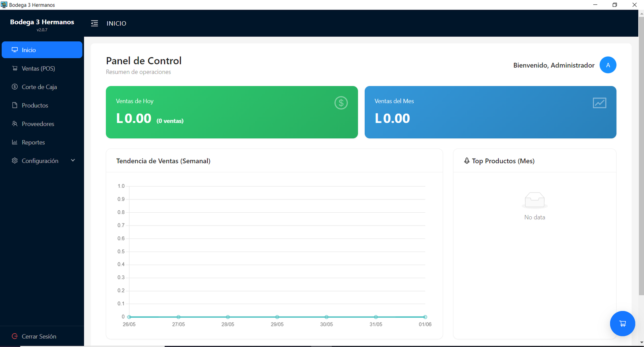Click the Resumen de operaciones subtitle

pyautogui.click(x=138, y=72)
